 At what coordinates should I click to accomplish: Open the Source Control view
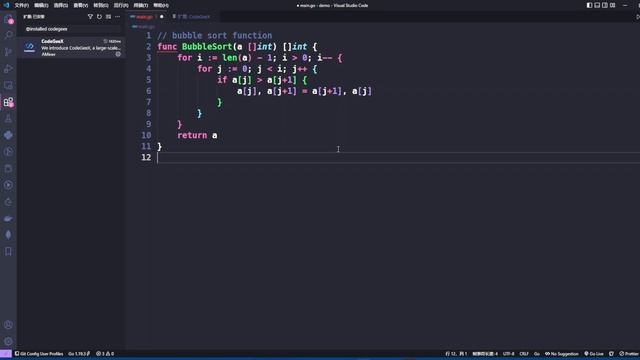tap(8, 52)
